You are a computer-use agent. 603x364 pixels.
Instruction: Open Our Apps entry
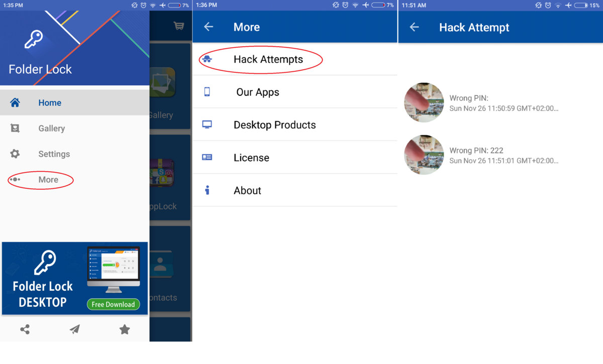[295, 92]
